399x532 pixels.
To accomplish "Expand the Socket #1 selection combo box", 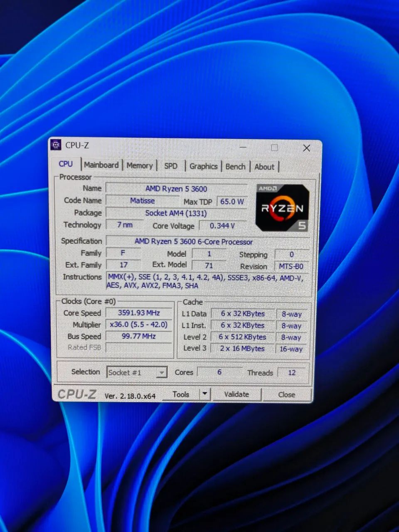I will click(137, 372).
